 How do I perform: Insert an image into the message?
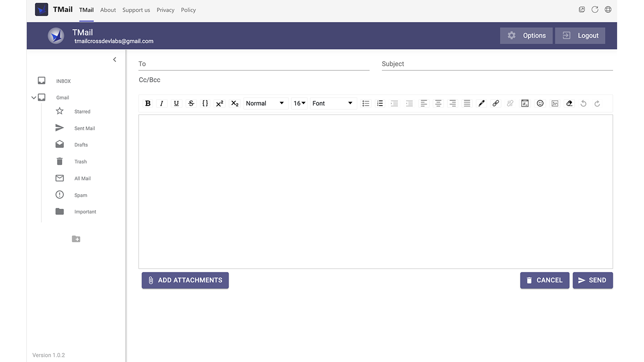555,103
